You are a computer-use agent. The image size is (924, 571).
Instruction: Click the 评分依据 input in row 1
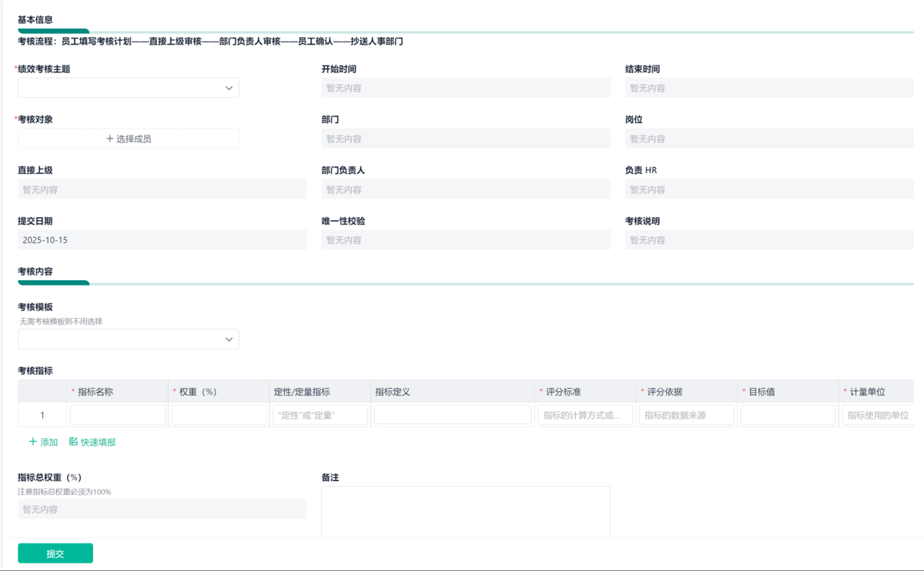point(687,415)
